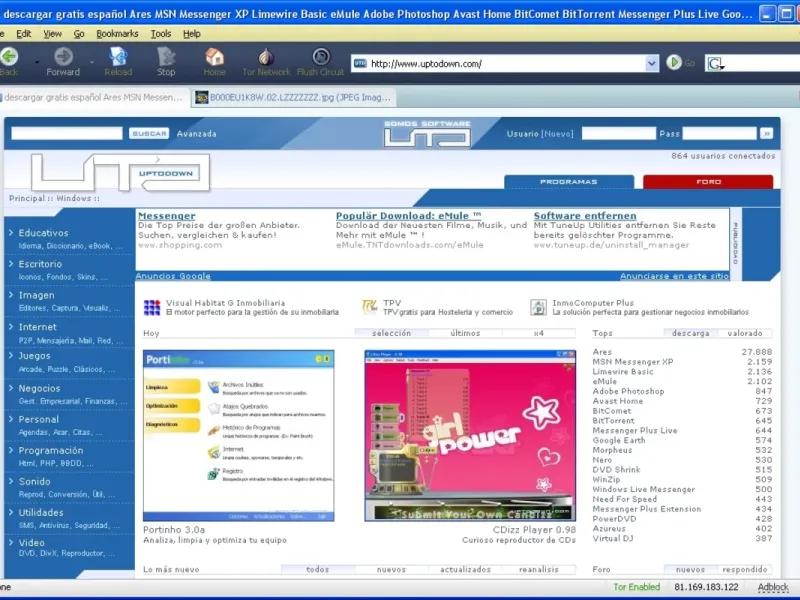Open the View menu
Image resolution: width=800 pixels, height=600 pixels.
52,34
